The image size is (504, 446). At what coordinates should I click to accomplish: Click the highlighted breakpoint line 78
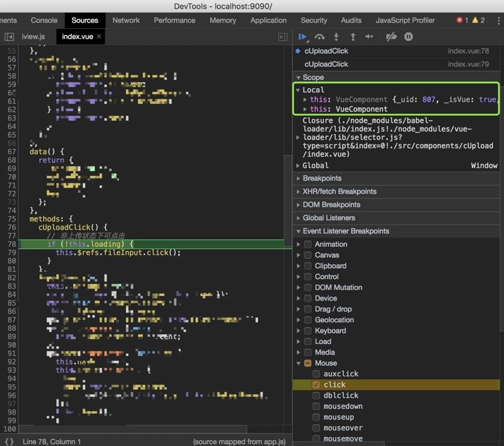(x=94, y=243)
